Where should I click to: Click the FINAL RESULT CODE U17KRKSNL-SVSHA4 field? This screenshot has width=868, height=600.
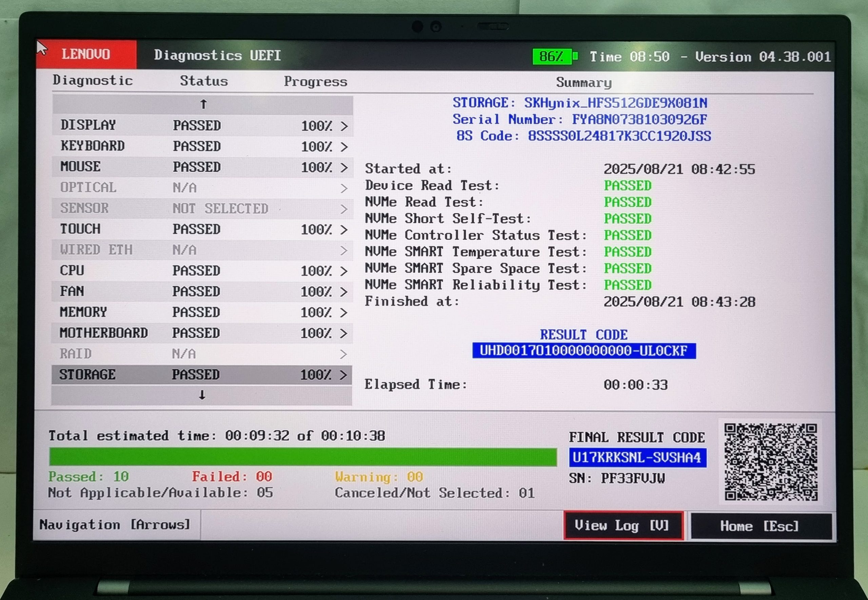coord(637,458)
